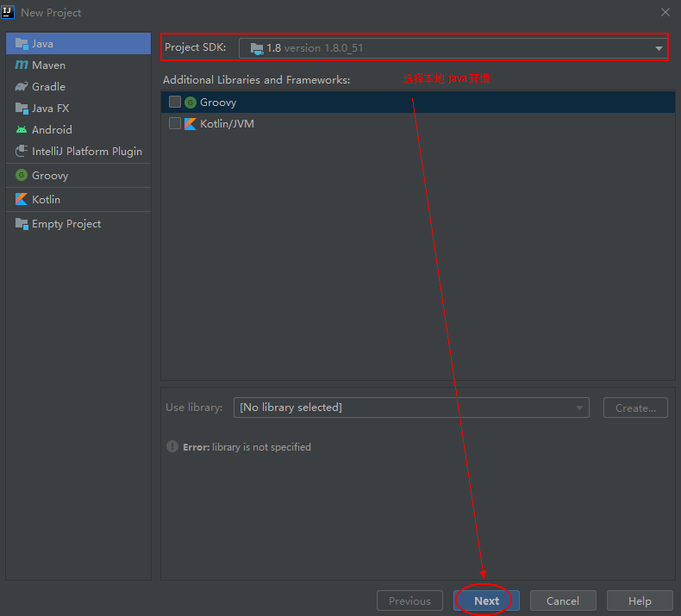The image size is (681, 616).
Task: Choose the Gradle project type
Action: pos(78,86)
